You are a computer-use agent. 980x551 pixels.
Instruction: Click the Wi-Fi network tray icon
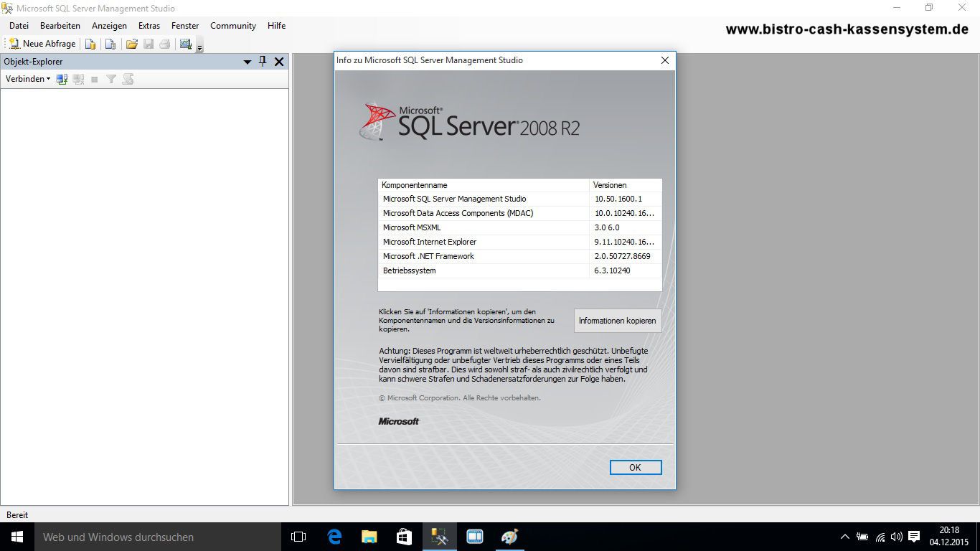[x=880, y=537]
